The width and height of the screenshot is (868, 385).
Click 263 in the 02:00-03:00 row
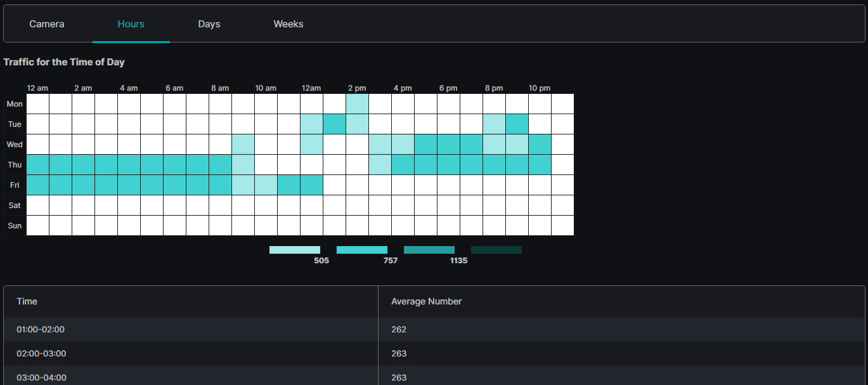click(399, 353)
